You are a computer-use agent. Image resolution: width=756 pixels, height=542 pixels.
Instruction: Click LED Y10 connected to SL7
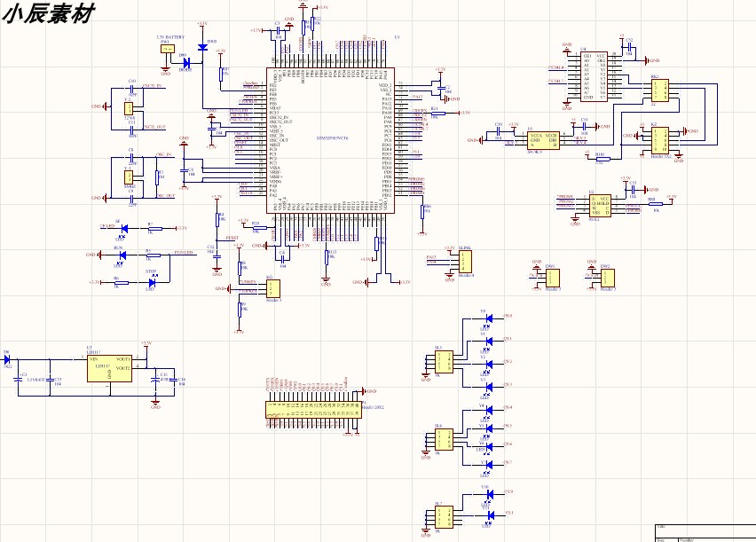point(490,495)
